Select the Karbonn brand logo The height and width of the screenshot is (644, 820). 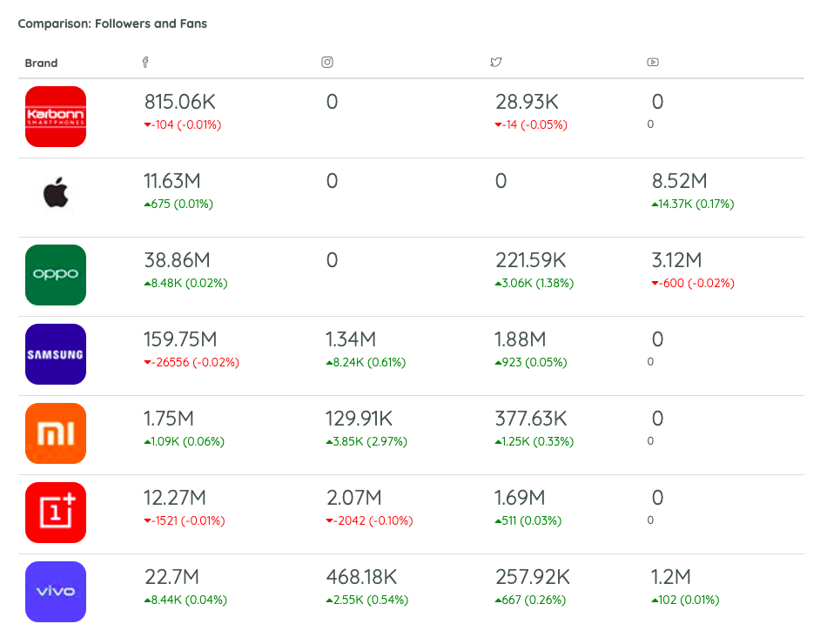point(56,117)
